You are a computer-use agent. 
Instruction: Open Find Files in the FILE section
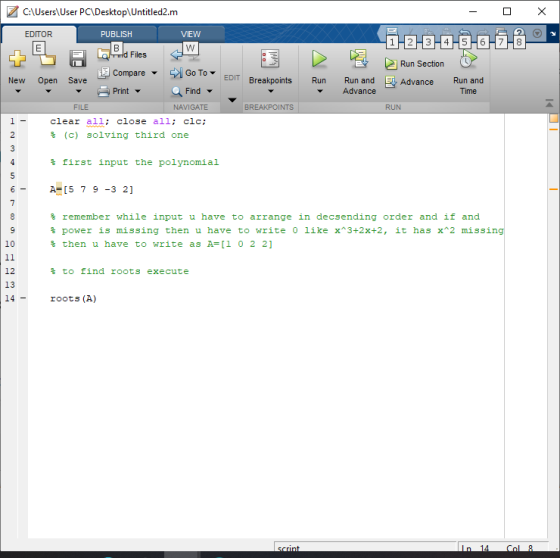[x=122, y=54]
